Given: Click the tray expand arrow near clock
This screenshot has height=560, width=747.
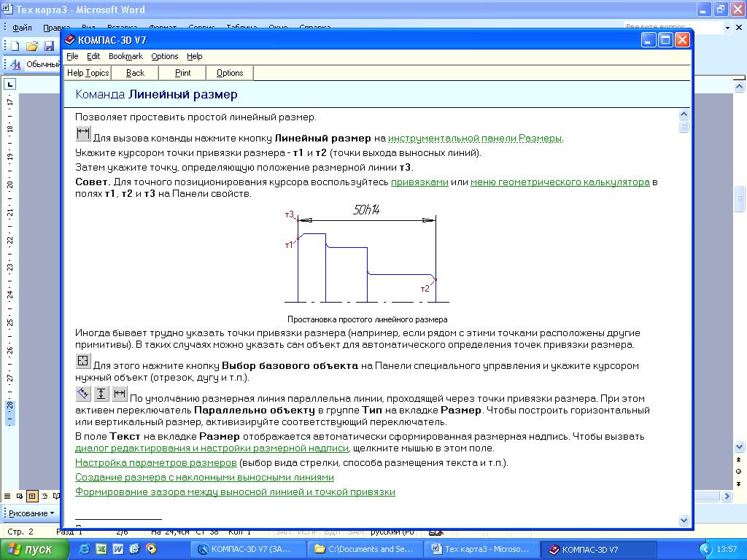Looking at the screenshot, I should click(705, 550).
